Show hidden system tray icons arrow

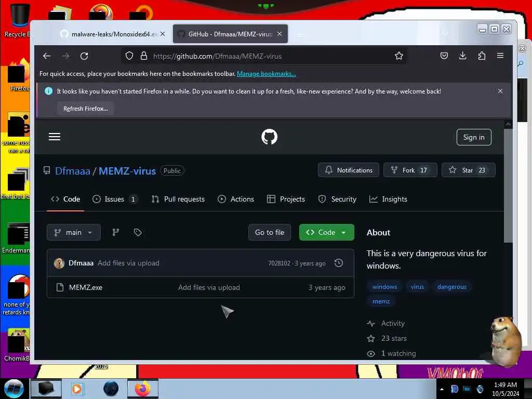[x=442, y=389]
